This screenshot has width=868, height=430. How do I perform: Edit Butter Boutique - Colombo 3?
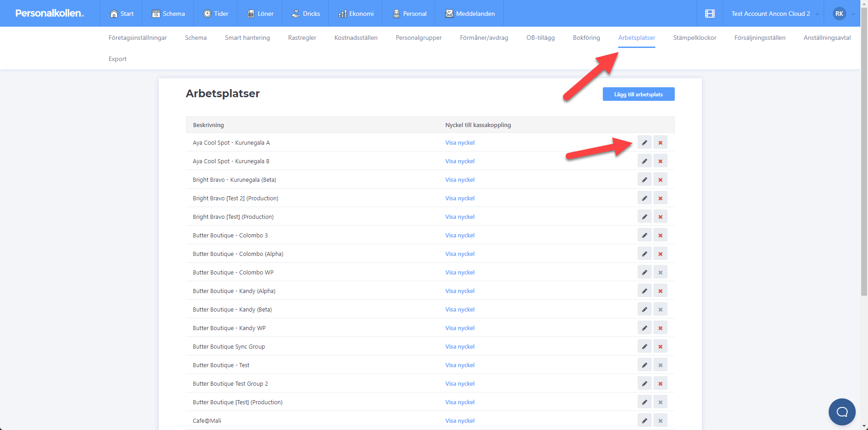[644, 235]
